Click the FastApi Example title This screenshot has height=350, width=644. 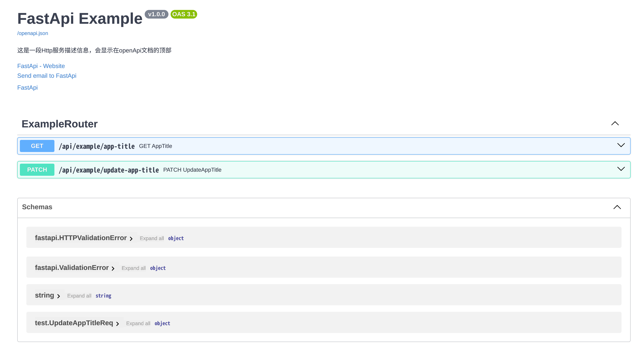click(80, 19)
